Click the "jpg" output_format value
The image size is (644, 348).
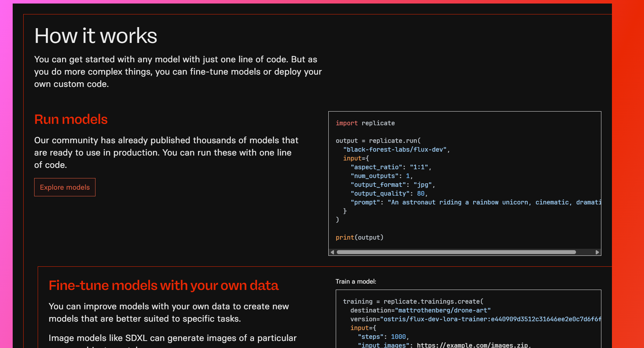[x=423, y=185]
